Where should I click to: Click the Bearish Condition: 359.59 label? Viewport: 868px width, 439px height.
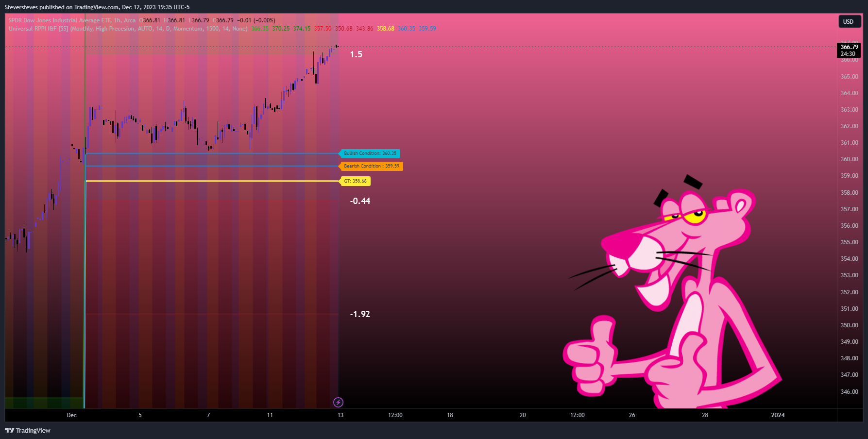point(371,166)
